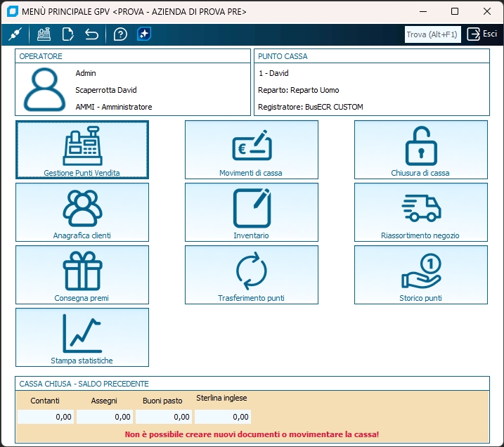The width and height of the screenshot is (504, 447).
Task: Click the undo arrow toolbar icon
Action: (91, 34)
